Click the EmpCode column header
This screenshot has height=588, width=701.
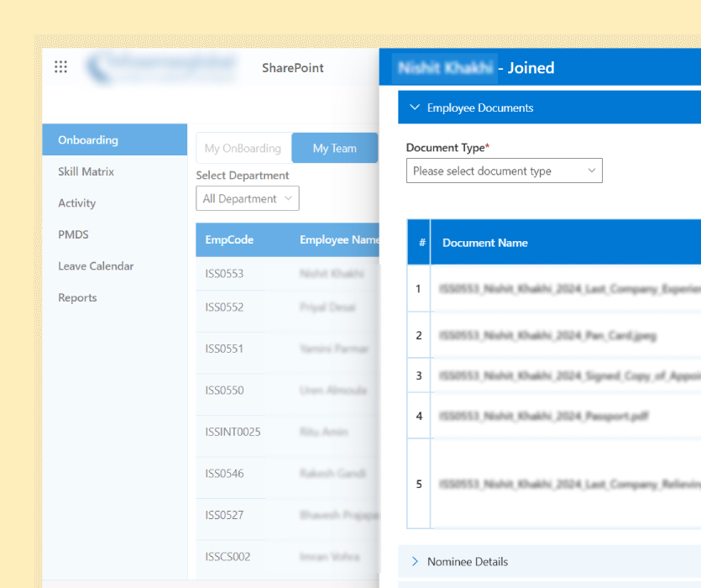point(229,239)
